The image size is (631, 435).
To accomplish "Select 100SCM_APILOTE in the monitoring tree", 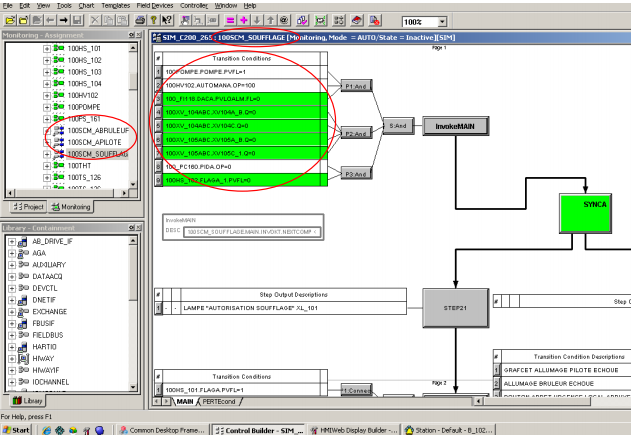I will click(94, 142).
